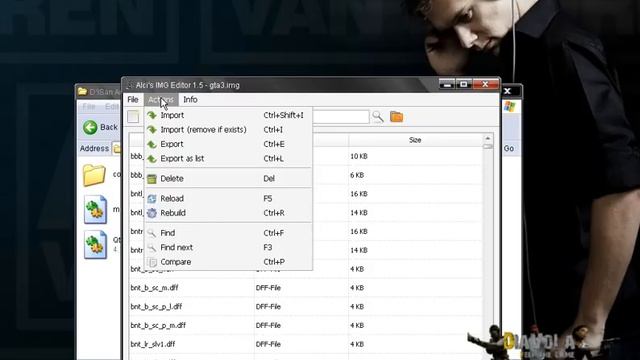Viewport: 640px width, 360px height.
Task: Choose Import from the Actions menu
Action: pyautogui.click(x=228, y=115)
